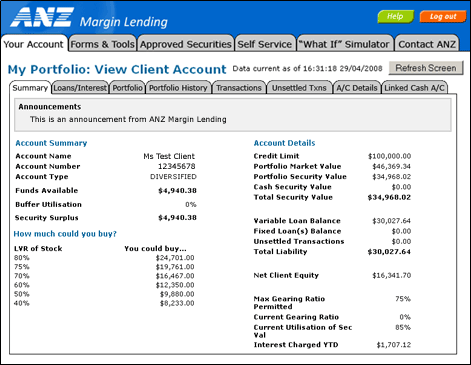Select the account number 12345678
471x365 pixels.
[x=177, y=166]
